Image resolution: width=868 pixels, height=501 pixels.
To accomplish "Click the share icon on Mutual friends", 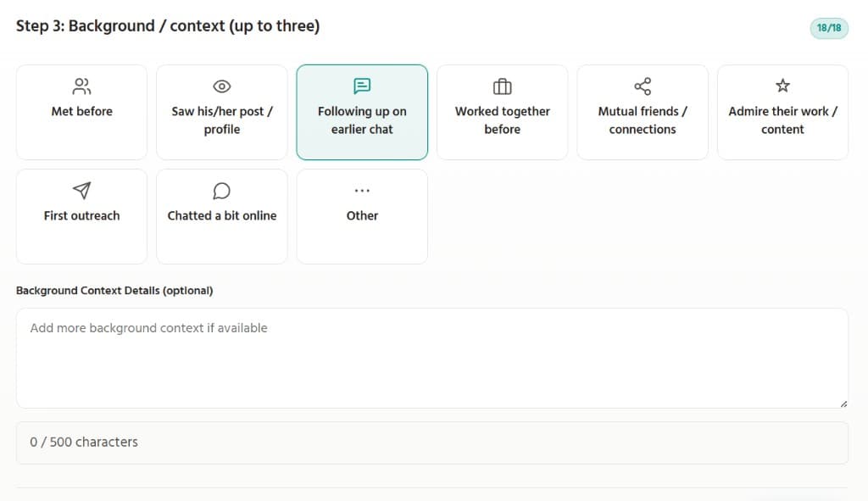I will click(x=643, y=86).
